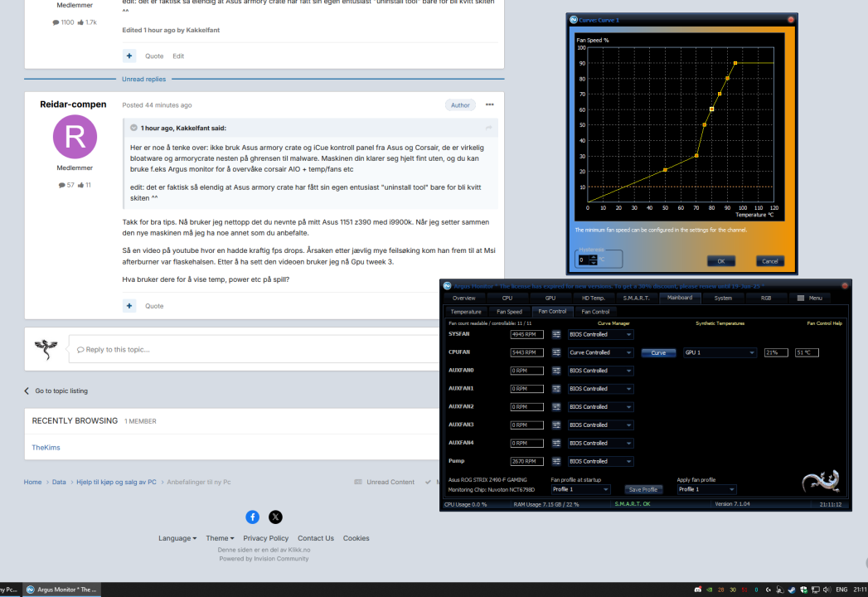Click the blue Curve button
This screenshot has width=868, height=597.
[x=658, y=352]
